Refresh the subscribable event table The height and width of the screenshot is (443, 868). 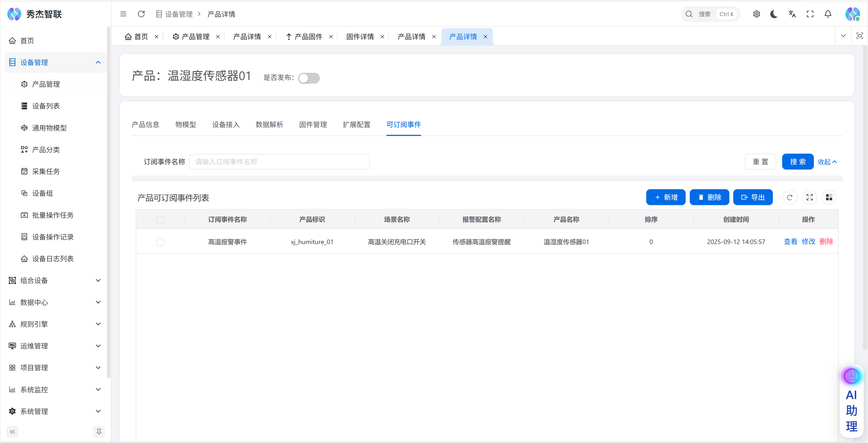coord(789,198)
